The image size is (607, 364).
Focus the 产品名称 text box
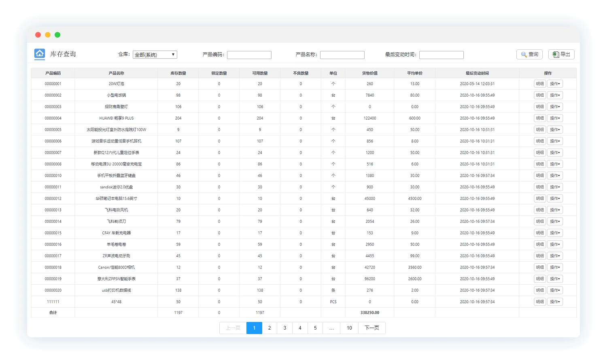(x=342, y=55)
